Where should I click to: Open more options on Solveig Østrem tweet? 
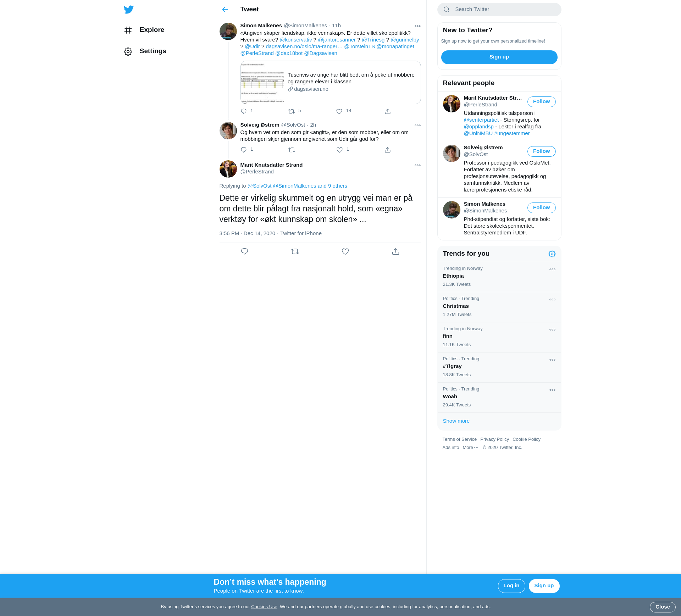point(417,126)
